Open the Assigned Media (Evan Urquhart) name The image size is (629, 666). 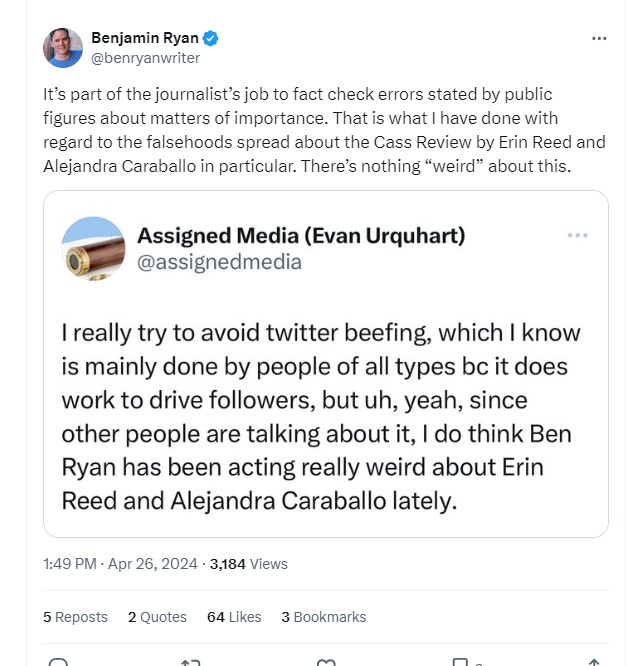(x=300, y=236)
